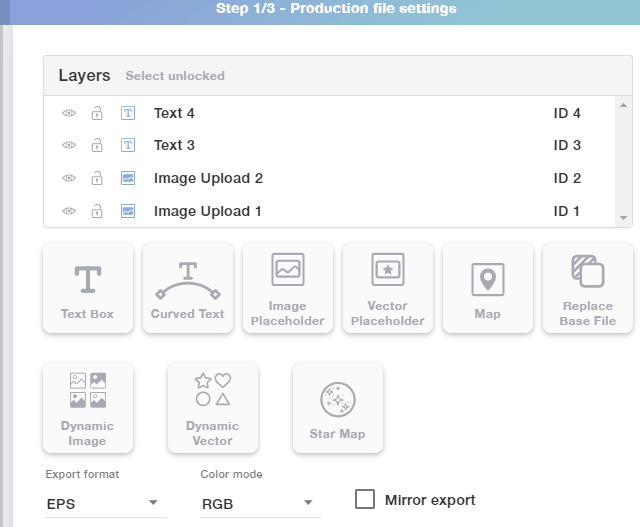Select the Text 4 layer name
640x527 pixels.
(174, 113)
